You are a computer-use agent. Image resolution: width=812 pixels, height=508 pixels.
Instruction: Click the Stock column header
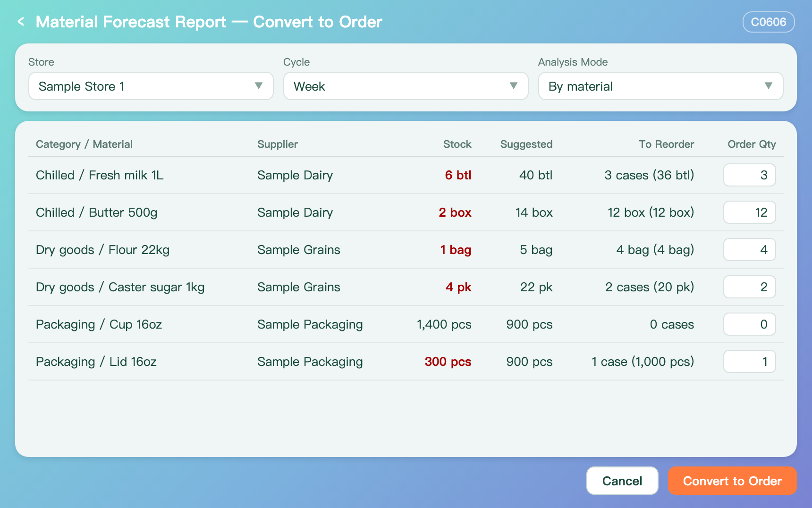(457, 144)
